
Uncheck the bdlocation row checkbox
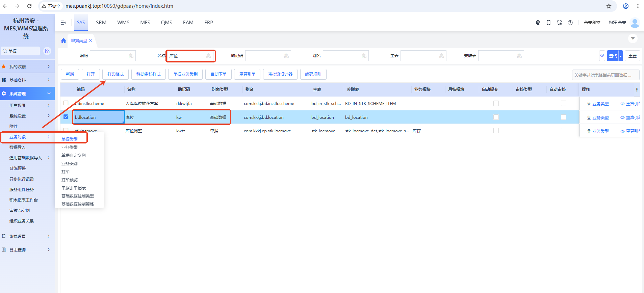pyautogui.click(x=66, y=117)
